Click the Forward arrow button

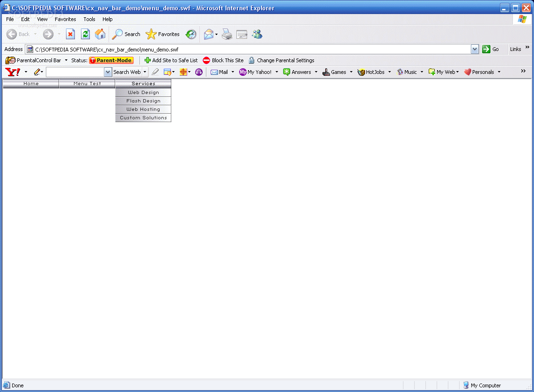(x=48, y=34)
